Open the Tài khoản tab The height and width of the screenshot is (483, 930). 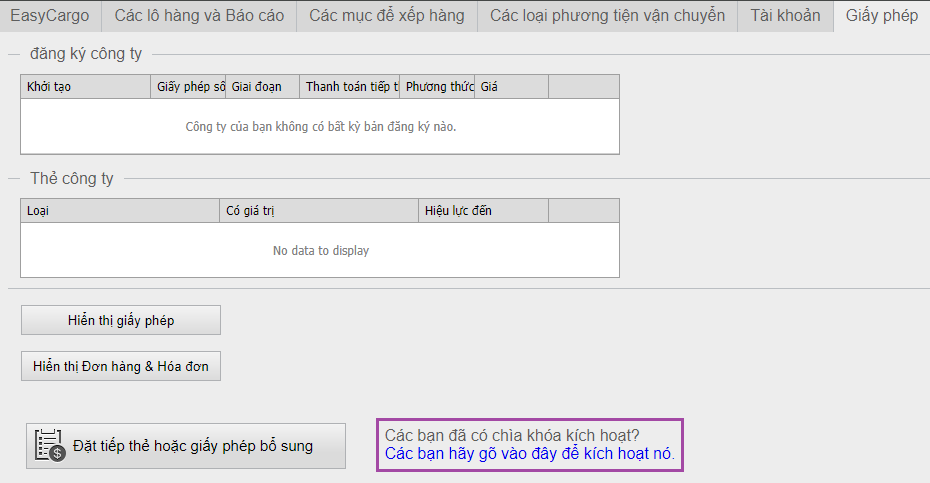coord(785,16)
